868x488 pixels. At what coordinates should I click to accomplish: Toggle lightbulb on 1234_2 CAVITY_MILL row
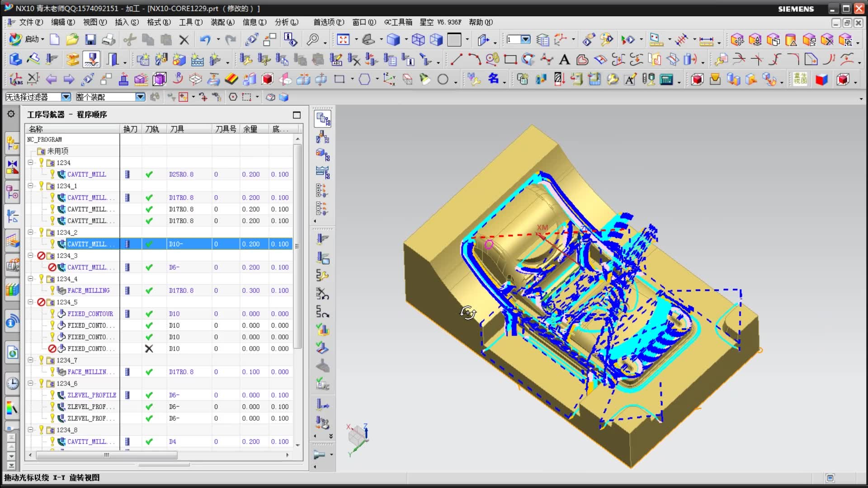[x=52, y=244]
